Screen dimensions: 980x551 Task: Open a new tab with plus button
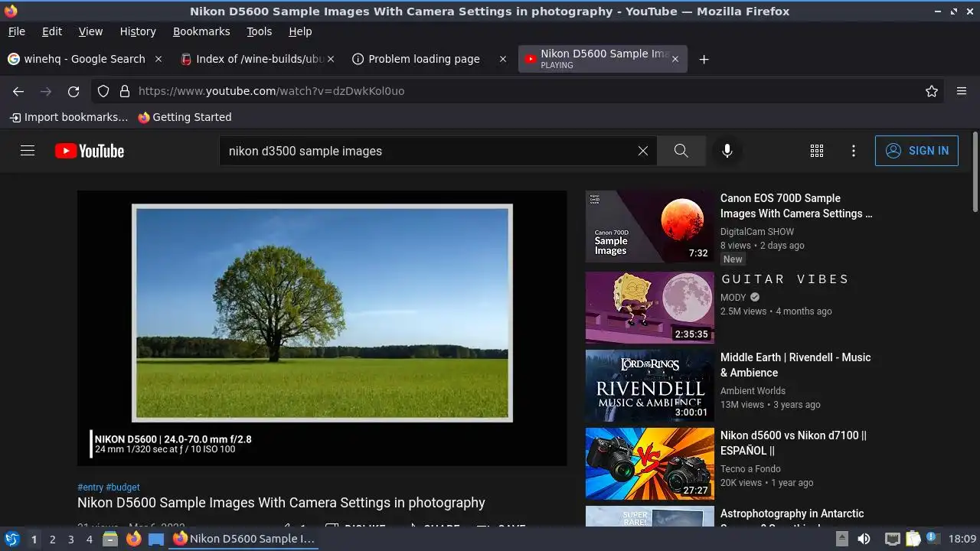[704, 59]
